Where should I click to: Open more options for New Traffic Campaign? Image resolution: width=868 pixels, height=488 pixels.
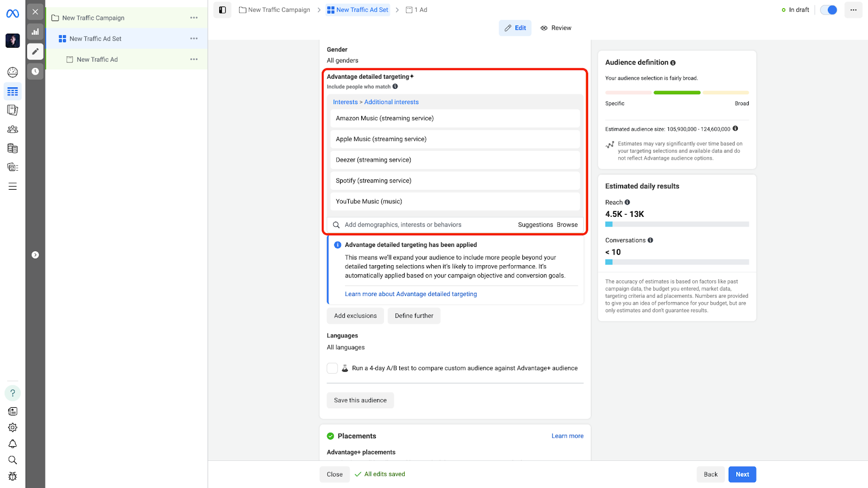pos(194,18)
